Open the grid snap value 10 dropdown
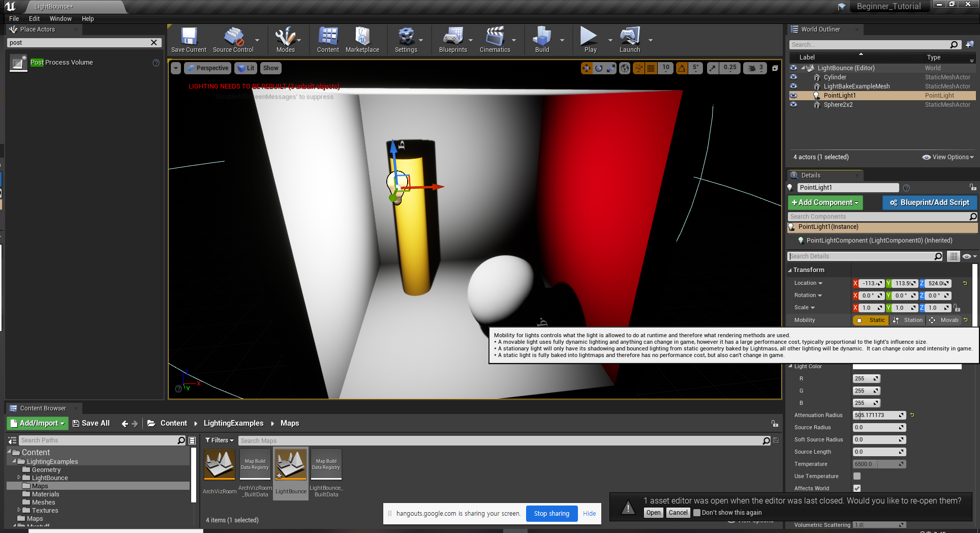Image resolution: width=980 pixels, height=533 pixels. [666, 68]
